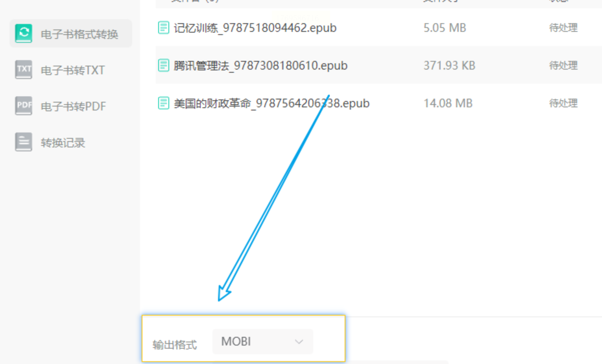Screen dimensions: 602x364
Task: Click file icon beside 记忆训练 epub
Action: pos(164,28)
